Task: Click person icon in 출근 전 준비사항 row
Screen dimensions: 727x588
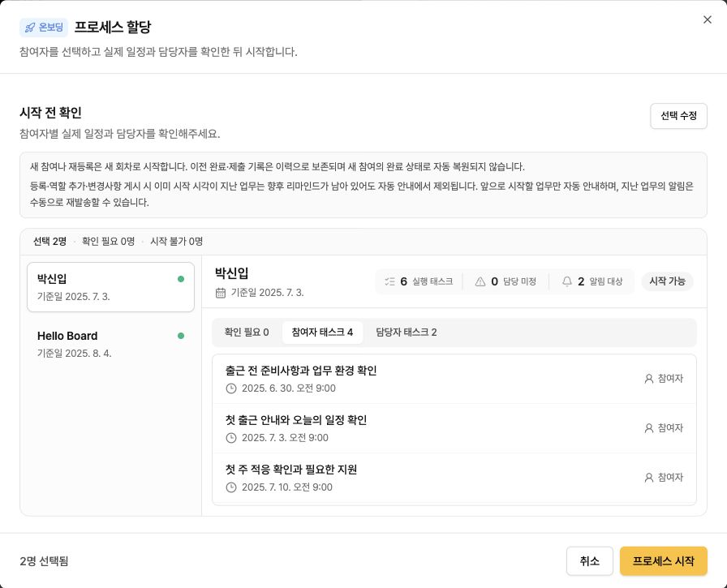Action: coord(649,379)
